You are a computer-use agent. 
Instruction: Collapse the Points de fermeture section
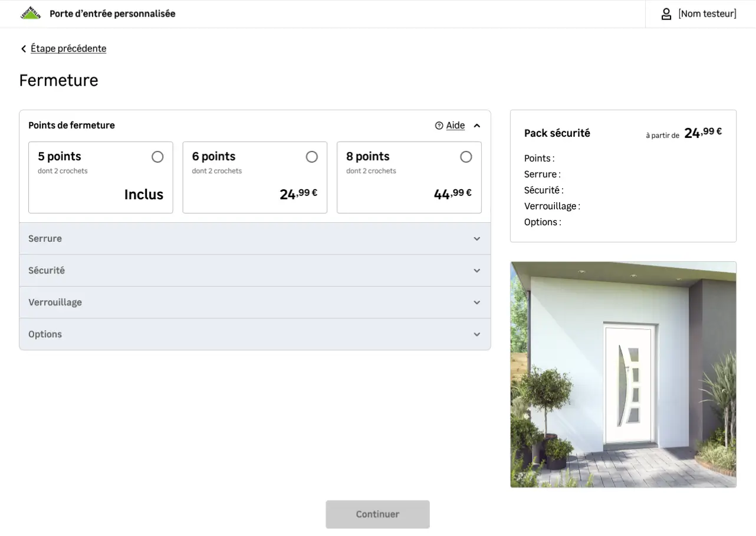pos(477,126)
